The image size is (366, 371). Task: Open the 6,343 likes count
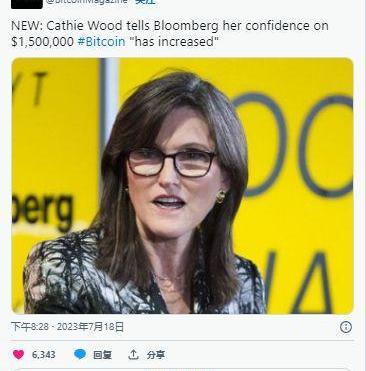click(x=44, y=355)
